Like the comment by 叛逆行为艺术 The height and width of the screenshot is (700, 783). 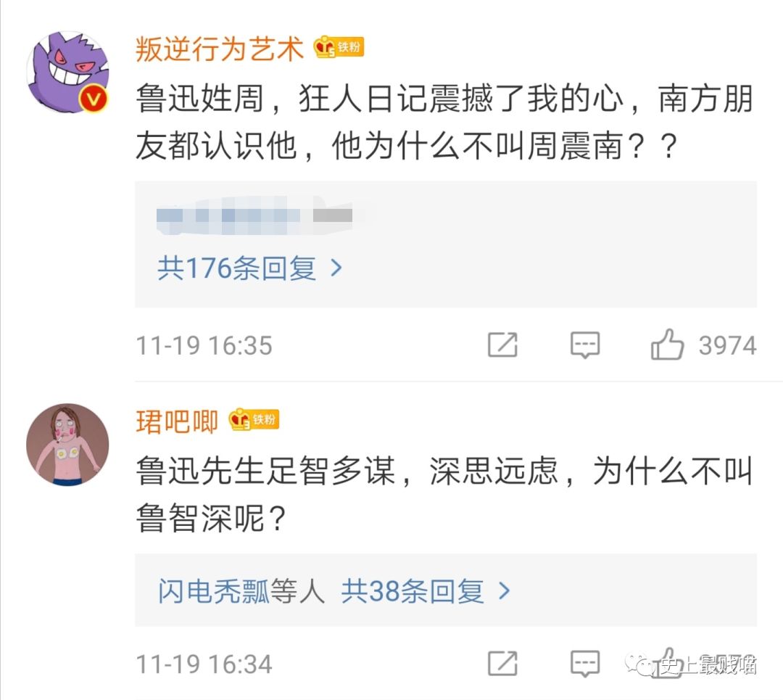[668, 345]
